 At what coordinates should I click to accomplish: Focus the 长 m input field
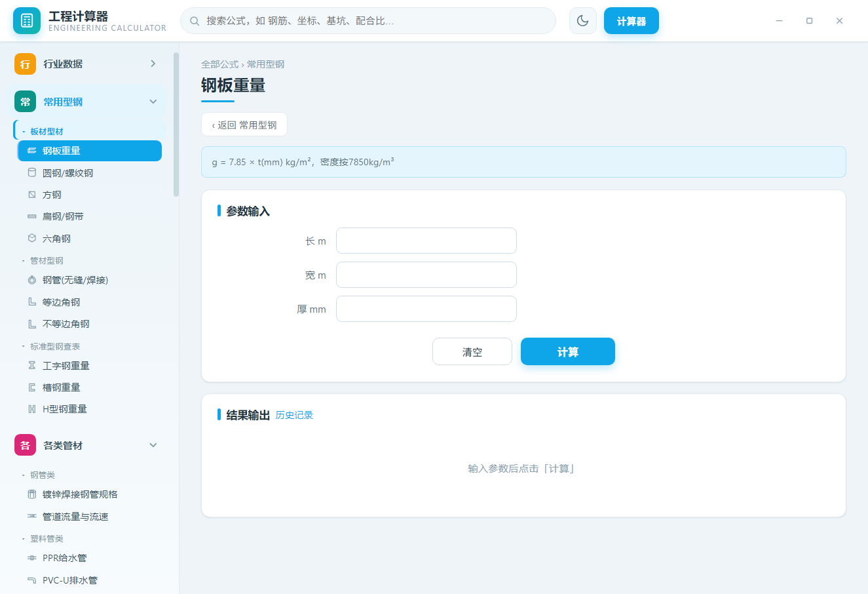[426, 241]
